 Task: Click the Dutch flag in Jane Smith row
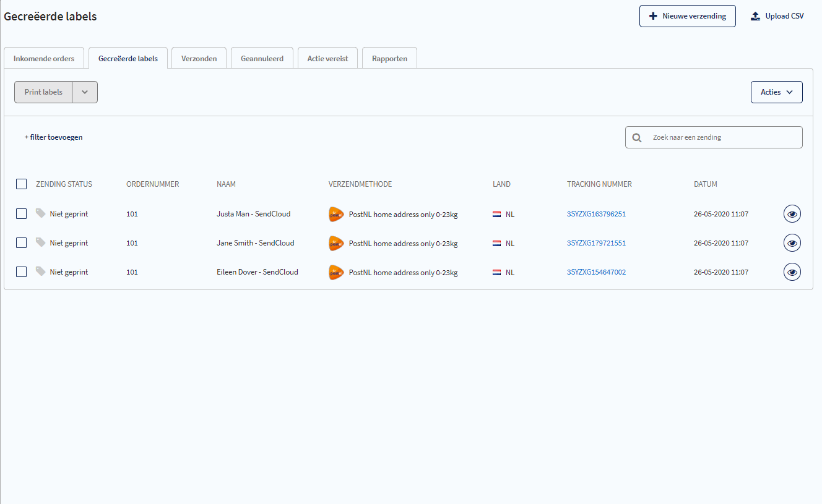tap(496, 244)
